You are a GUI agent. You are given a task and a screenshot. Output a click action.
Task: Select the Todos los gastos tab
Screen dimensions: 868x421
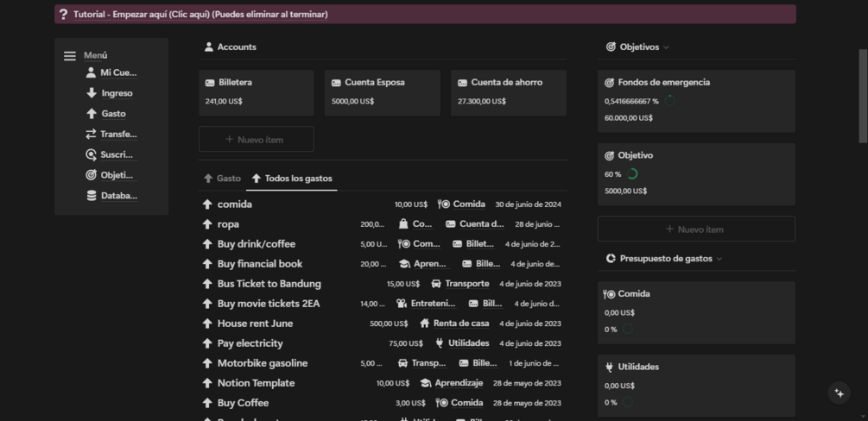pyautogui.click(x=291, y=179)
